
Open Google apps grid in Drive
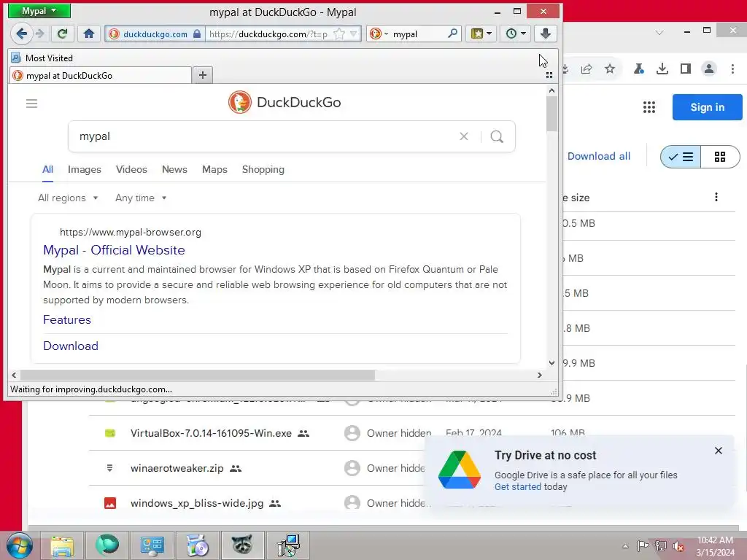649,107
